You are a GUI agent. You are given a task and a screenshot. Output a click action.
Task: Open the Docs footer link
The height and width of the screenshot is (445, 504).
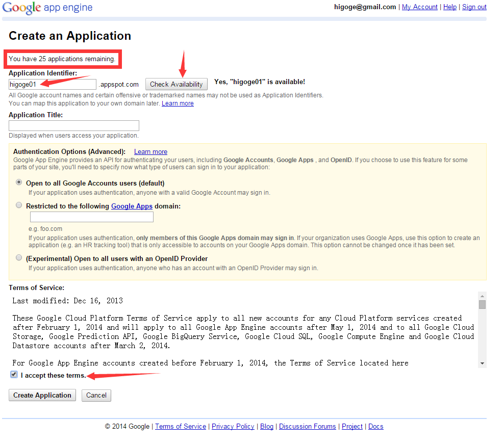pyautogui.click(x=376, y=426)
